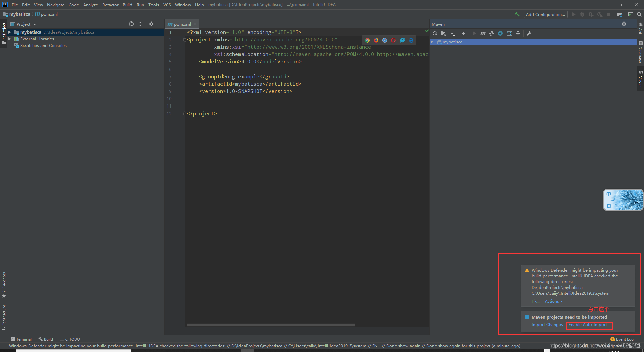644x352 pixels.
Task: Click the build hammer icon
Action: pos(517,14)
